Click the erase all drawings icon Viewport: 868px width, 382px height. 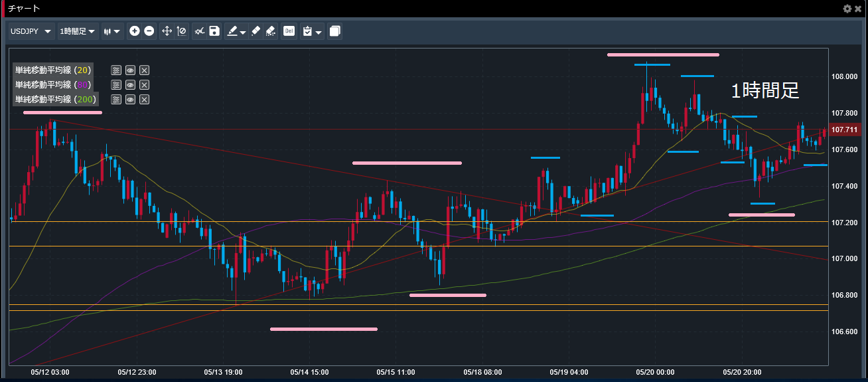coord(270,31)
